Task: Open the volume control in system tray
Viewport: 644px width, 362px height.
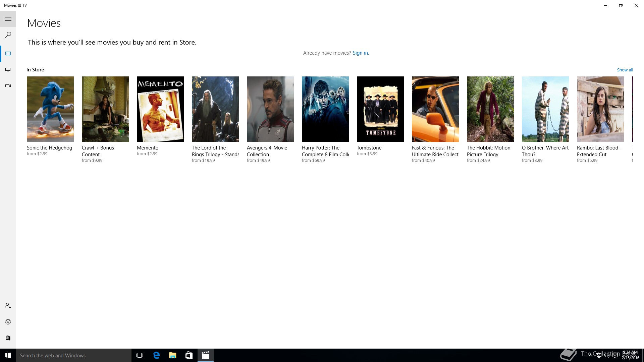Action: (x=606, y=356)
